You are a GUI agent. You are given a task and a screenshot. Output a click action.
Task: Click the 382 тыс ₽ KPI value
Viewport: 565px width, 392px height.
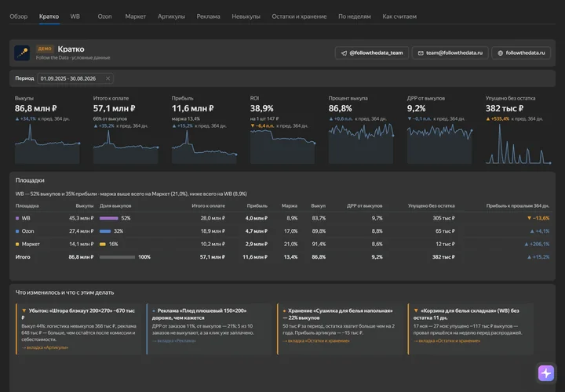pyautogui.click(x=505, y=108)
